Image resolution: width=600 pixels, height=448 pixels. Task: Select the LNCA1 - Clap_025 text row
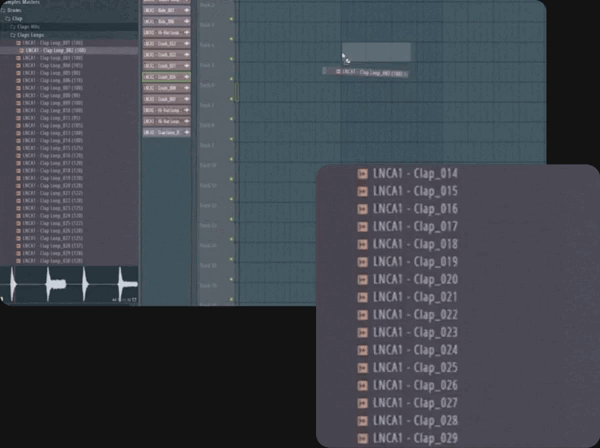(415, 368)
